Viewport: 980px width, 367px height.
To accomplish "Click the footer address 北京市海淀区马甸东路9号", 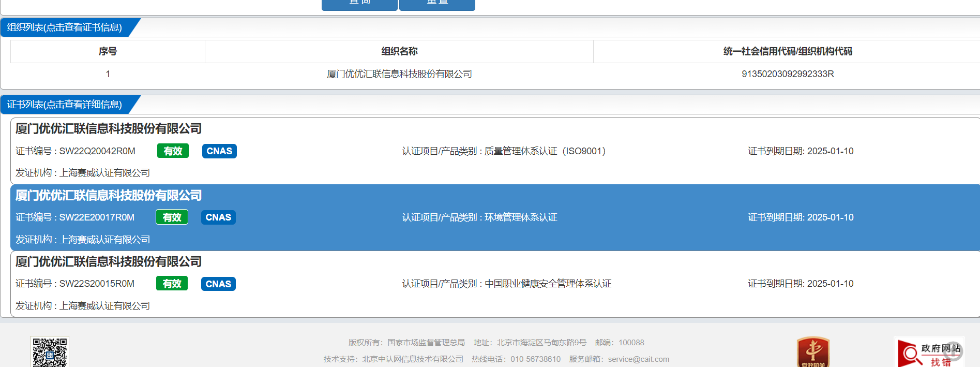I will (x=530, y=343).
